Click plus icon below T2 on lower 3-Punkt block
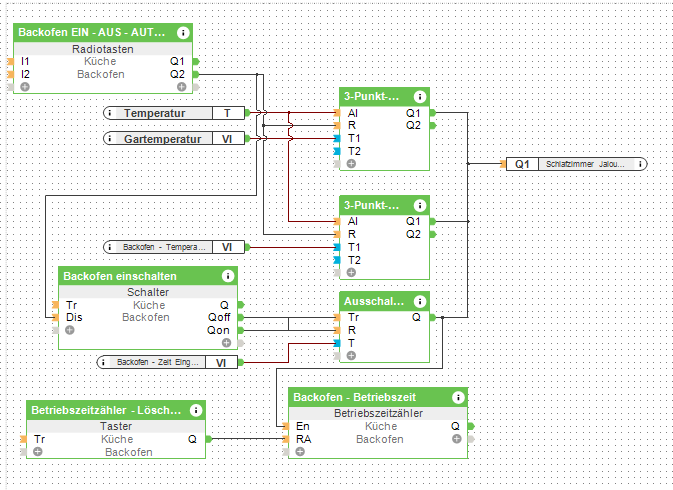Screen dimensions: 673x490 pyautogui.click(x=351, y=272)
